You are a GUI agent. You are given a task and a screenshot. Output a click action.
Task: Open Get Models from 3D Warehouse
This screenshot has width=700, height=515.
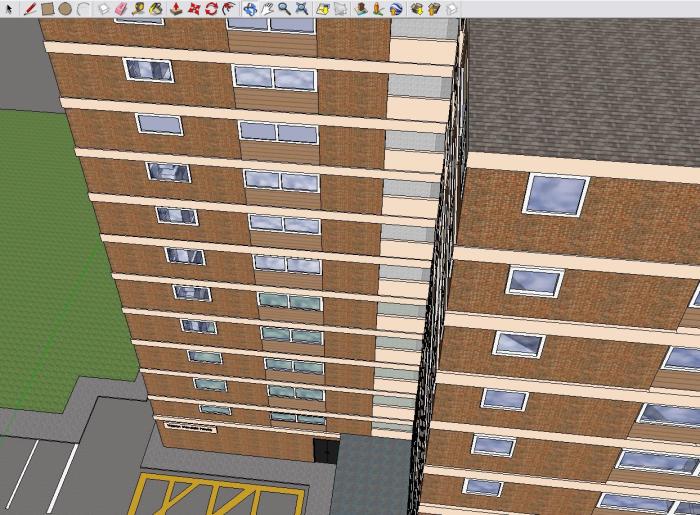click(x=417, y=8)
